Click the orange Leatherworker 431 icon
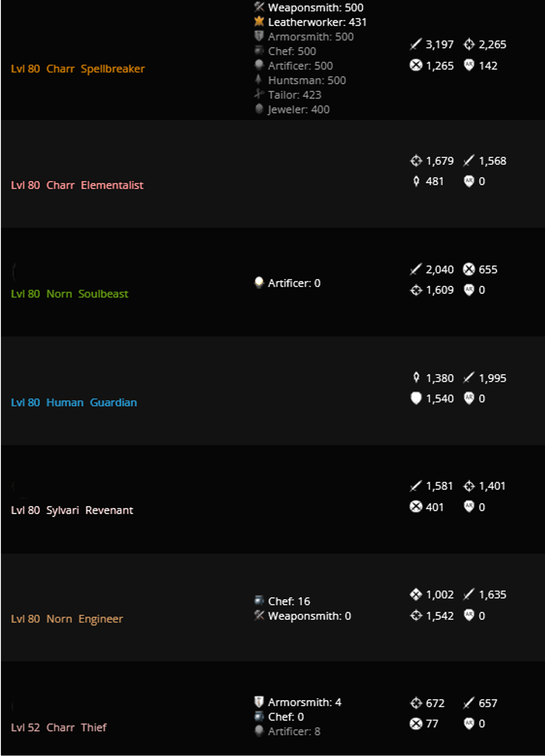Viewport: 545px width, 756px height. (x=259, y=22)
